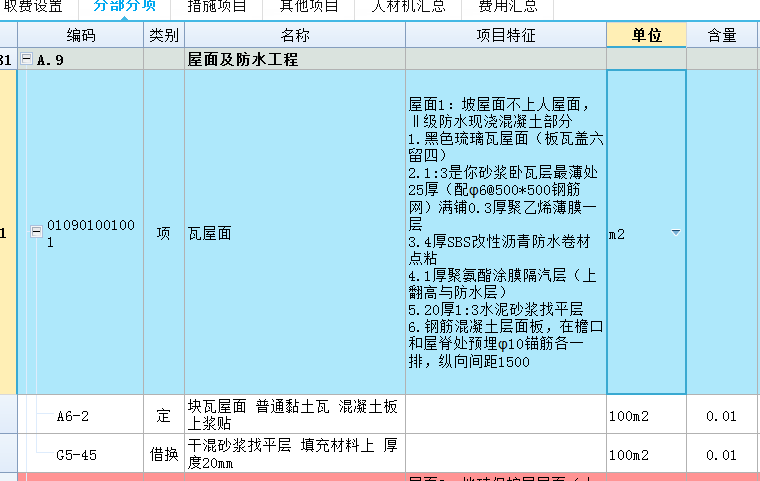760x481 pixels.
Task: Select the 分部分项 tab
Action: [125, 7]
